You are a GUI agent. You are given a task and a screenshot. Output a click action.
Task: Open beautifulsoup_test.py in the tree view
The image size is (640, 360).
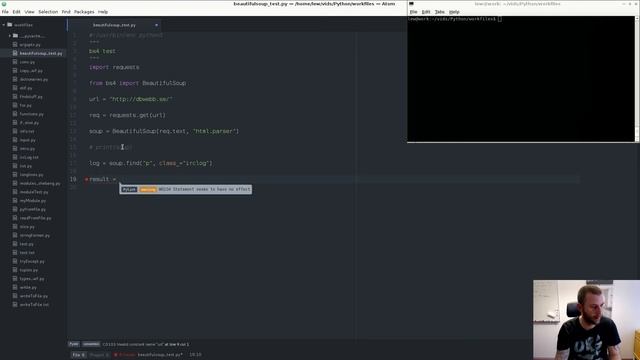[x=41, y=53]
